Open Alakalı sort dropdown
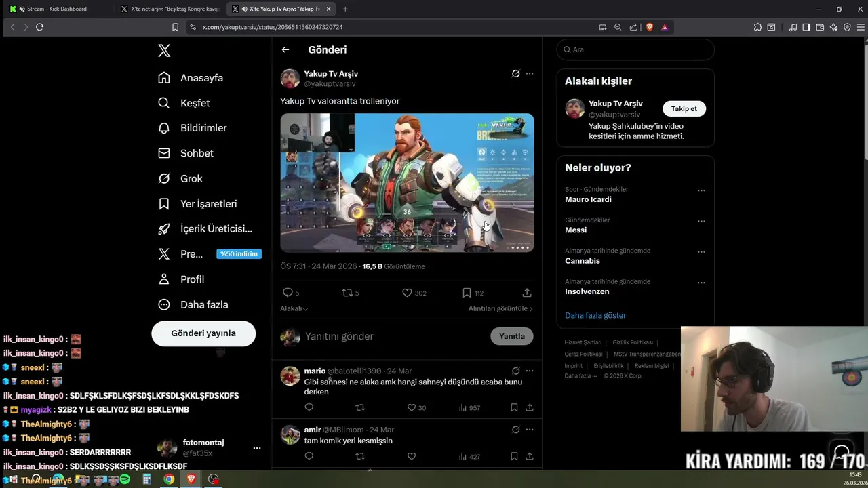Screen dimensions: 868x488 (x=294, y=309)
